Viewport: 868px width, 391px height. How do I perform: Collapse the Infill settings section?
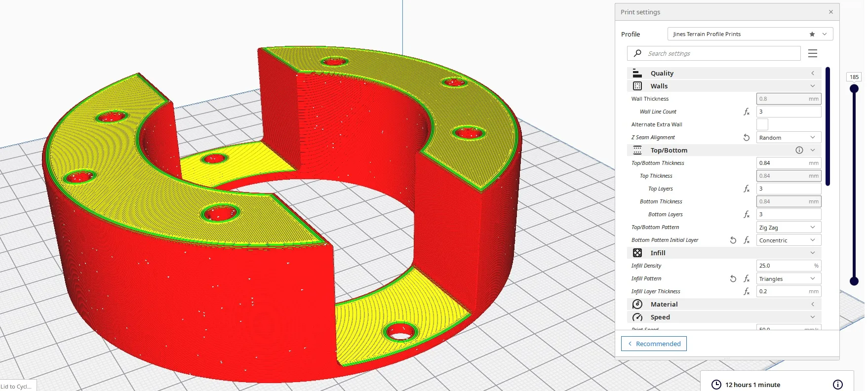724,253
